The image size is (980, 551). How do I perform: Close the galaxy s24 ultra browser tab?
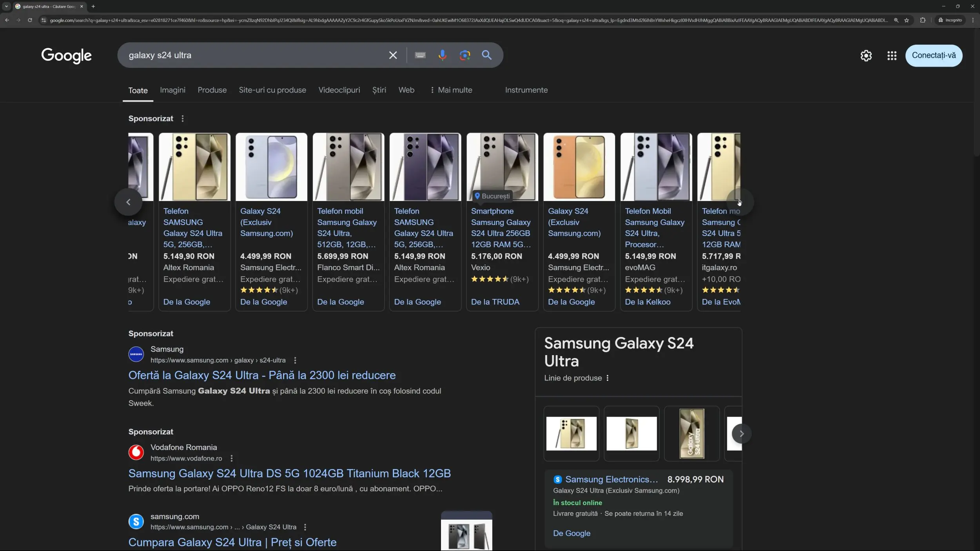tap(82, 6)
